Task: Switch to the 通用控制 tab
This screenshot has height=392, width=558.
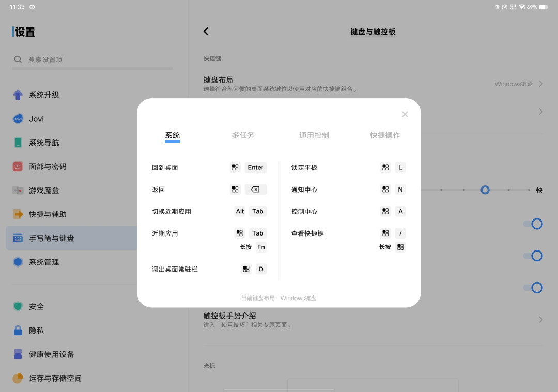Action: click(314, 135)
